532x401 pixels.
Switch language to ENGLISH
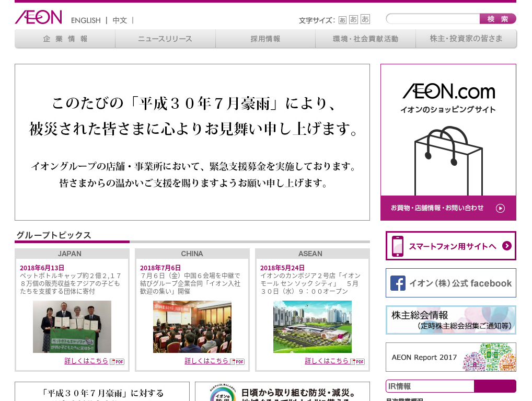point(86,20)
